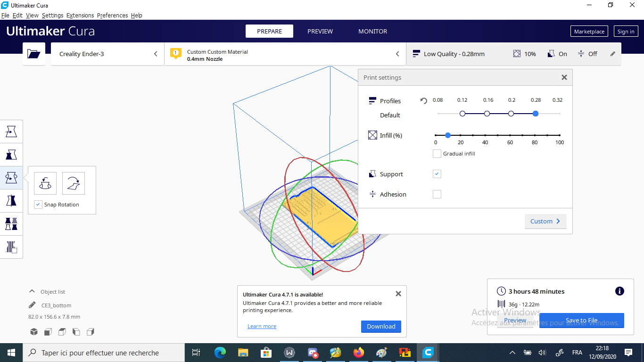
Task: Open Windows Start menu
Action: click(11, 353)
